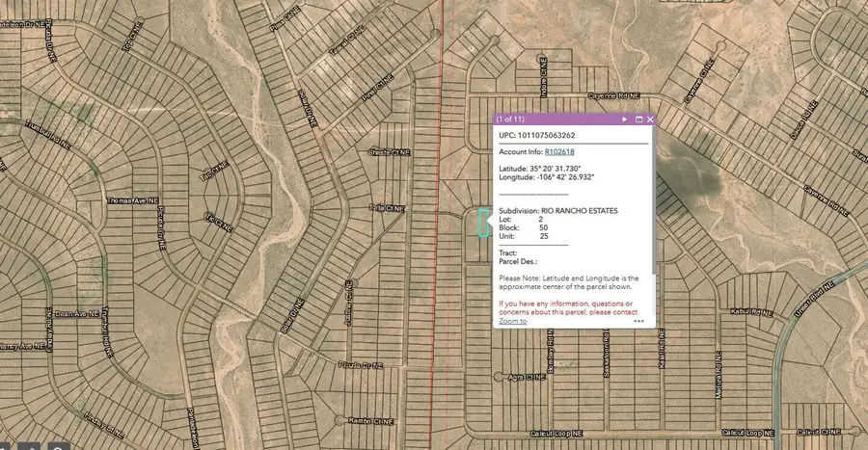Click the Deccan Rd NE street label
Image resolution: width=868 pixels, height=450 pixels.
803,119
